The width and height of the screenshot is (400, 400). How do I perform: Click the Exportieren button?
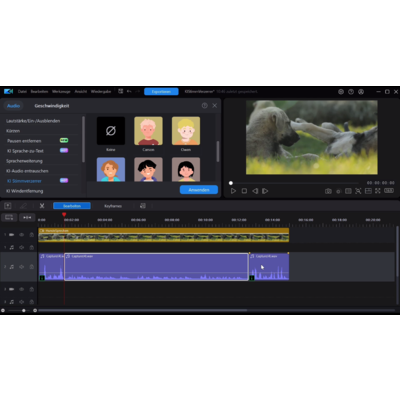[161, 91]
